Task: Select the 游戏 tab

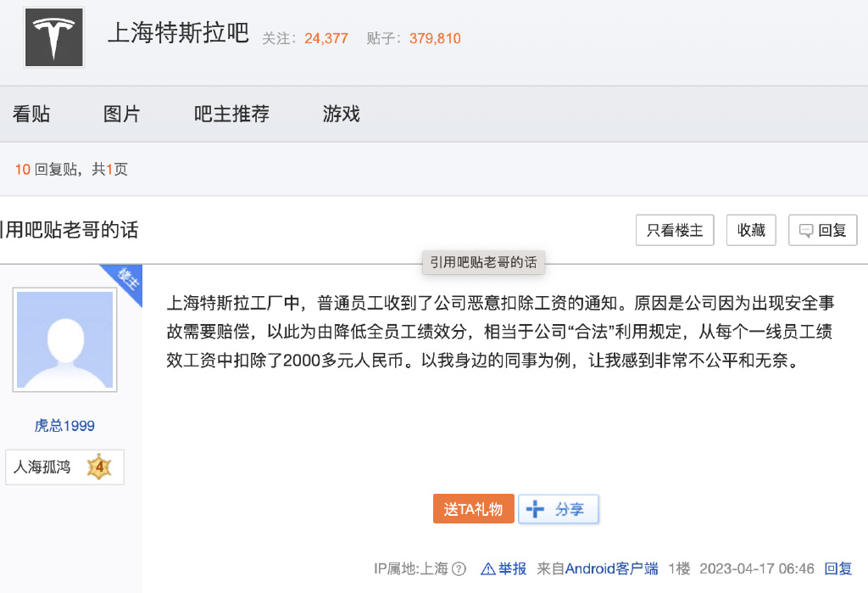Action: click(x=341, y=114)
